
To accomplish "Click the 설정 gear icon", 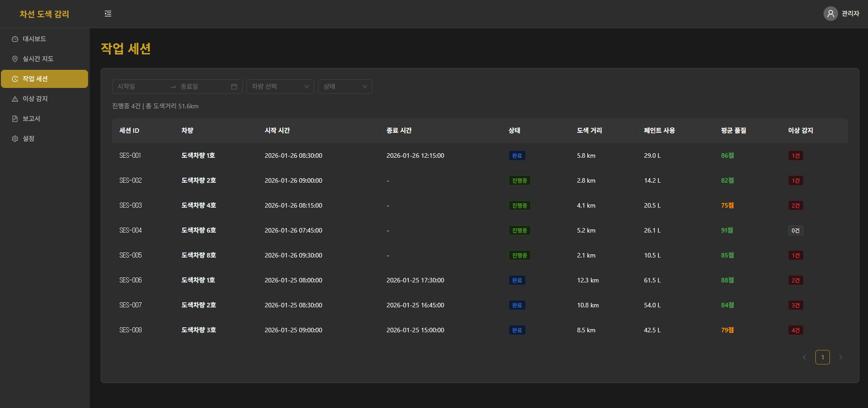I will pyautogui.click(x=15, y=139).
